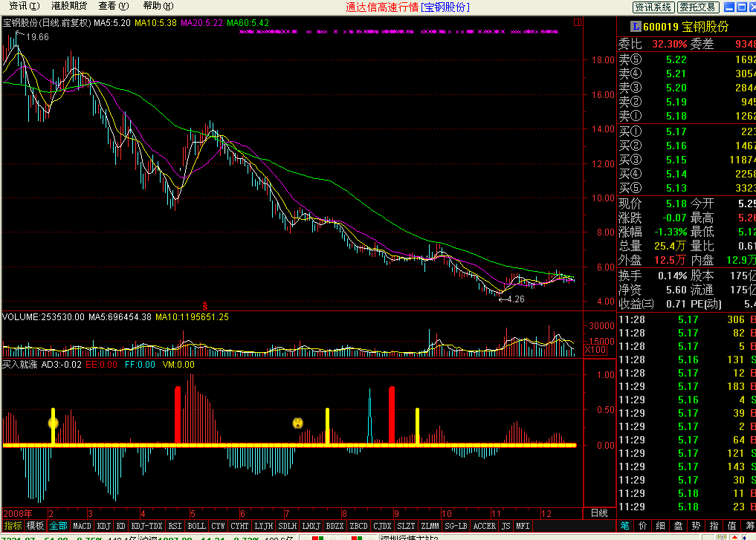Image resolution: width=756 pixels, height=540 pixels.
Task: Switch to the 指标 tab
Action: [x=13, y=526]
